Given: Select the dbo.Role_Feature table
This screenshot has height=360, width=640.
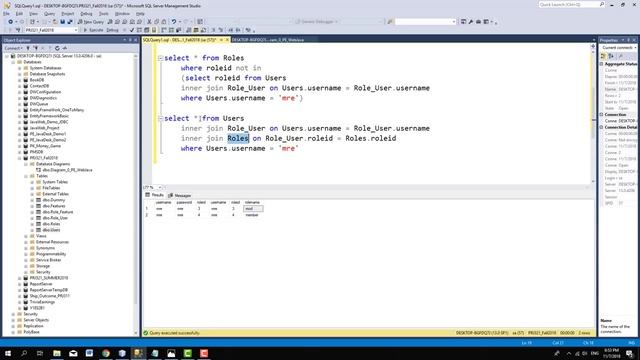Looking at the screenshot, I should pyautogui.click(x=58, y=212).
